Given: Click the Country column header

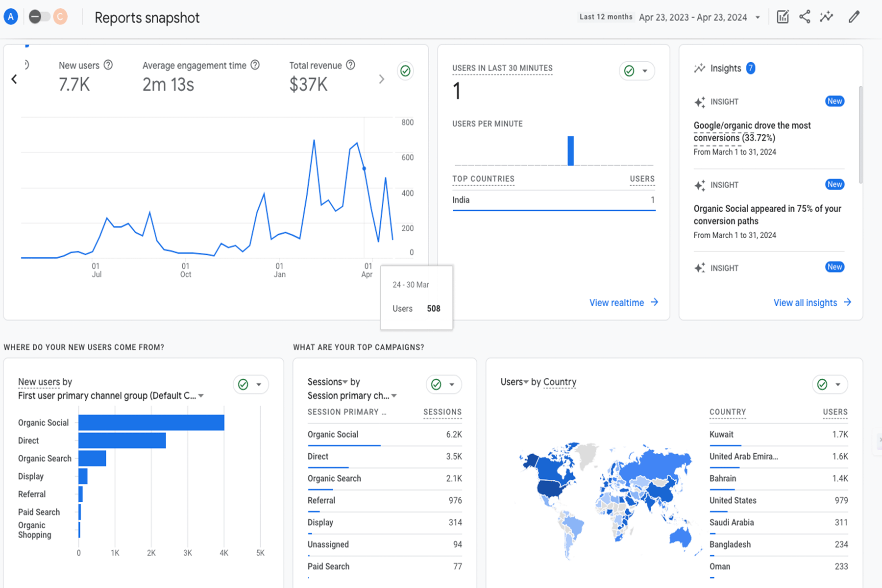Looking at the screenshot, I should click(728, 412).
